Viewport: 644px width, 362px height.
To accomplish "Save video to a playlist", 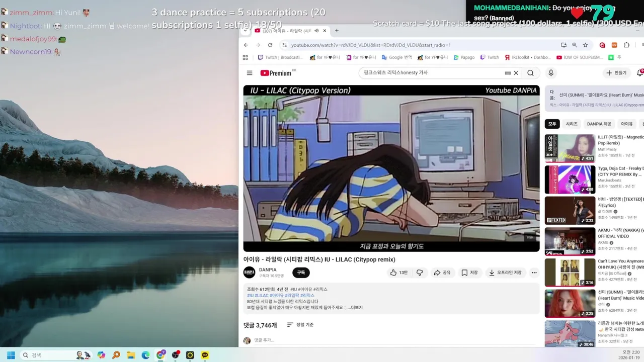I will tap(470, 273).
